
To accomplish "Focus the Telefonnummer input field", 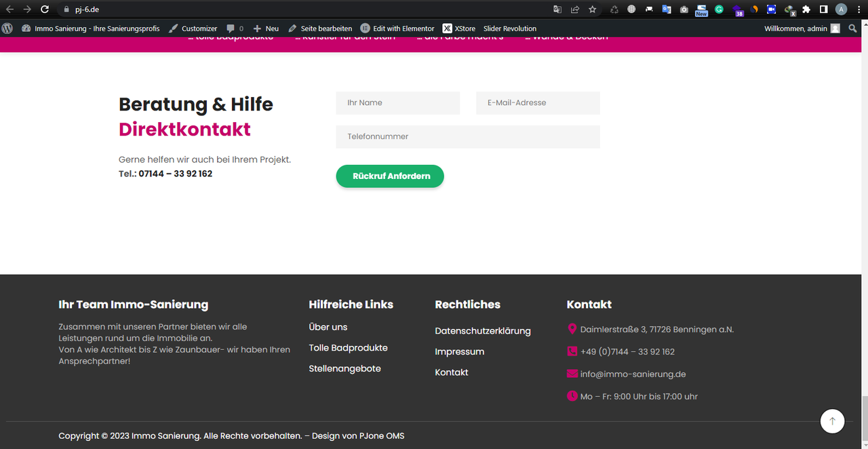I will (x=468, y=137).
